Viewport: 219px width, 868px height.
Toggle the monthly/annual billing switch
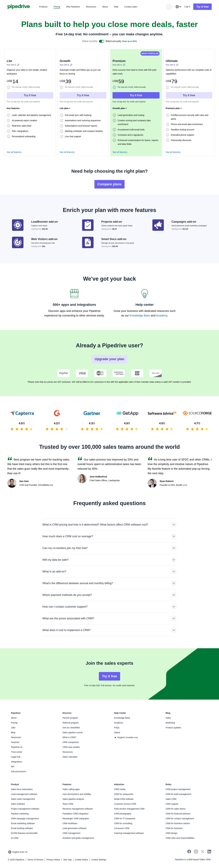[101, 41]
